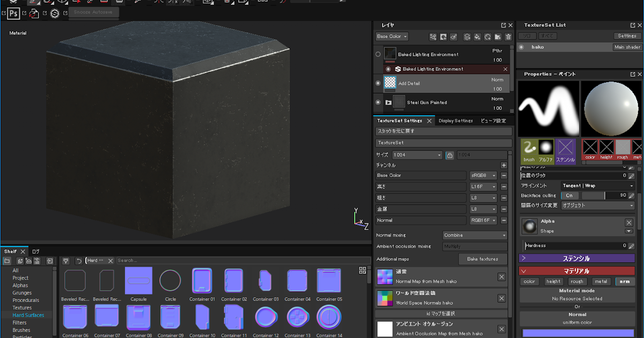Image resolution: width=644 pixels, height=338 pixels.
Task: Select the Add smart material icon
Action: pos(433,36)
